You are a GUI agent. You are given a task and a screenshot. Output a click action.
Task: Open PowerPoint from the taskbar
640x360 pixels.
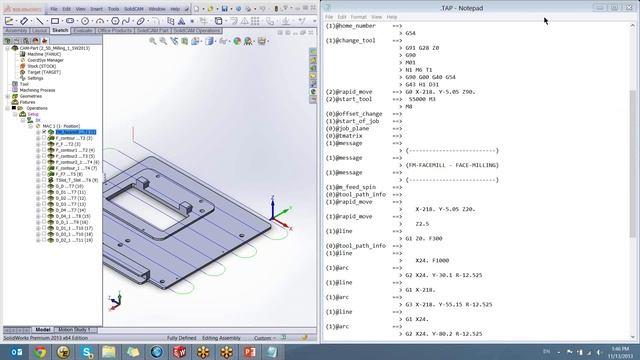[249, 352]
